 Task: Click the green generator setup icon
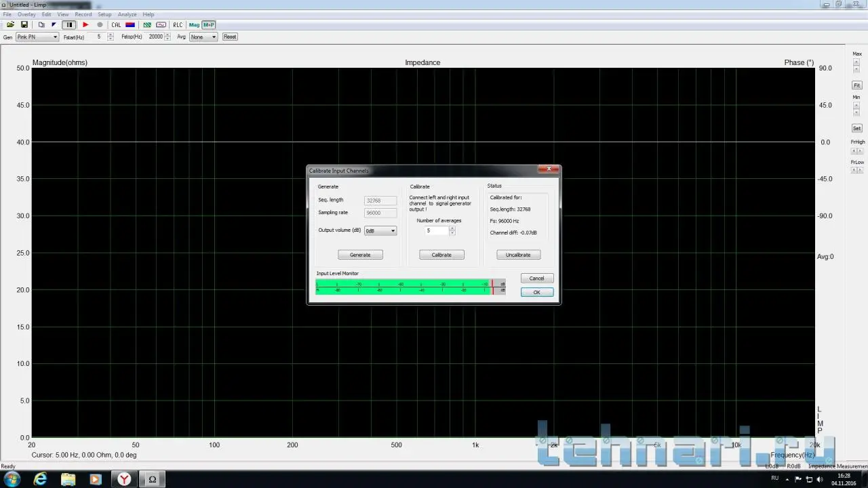click(x=147, y=25)
